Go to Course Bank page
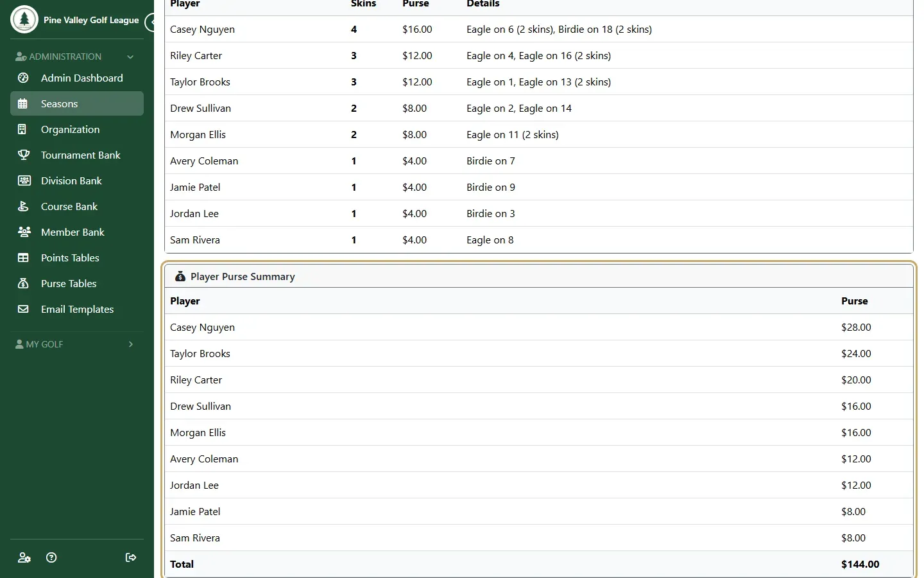Viewport: 924px width, 578px height. [x=77, y=206]
